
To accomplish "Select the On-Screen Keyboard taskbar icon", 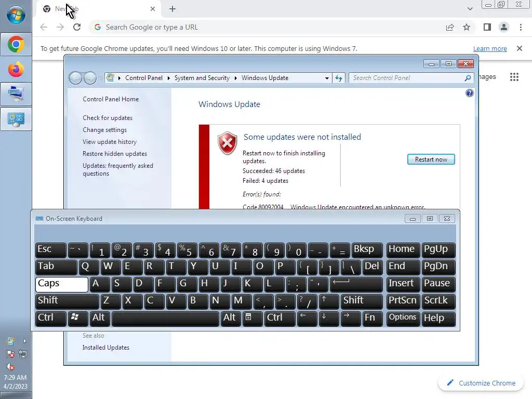I will 16,94.
